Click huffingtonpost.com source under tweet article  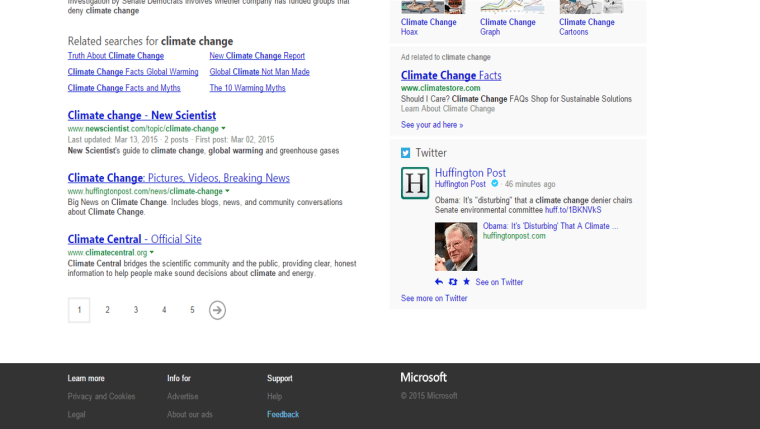514,236
